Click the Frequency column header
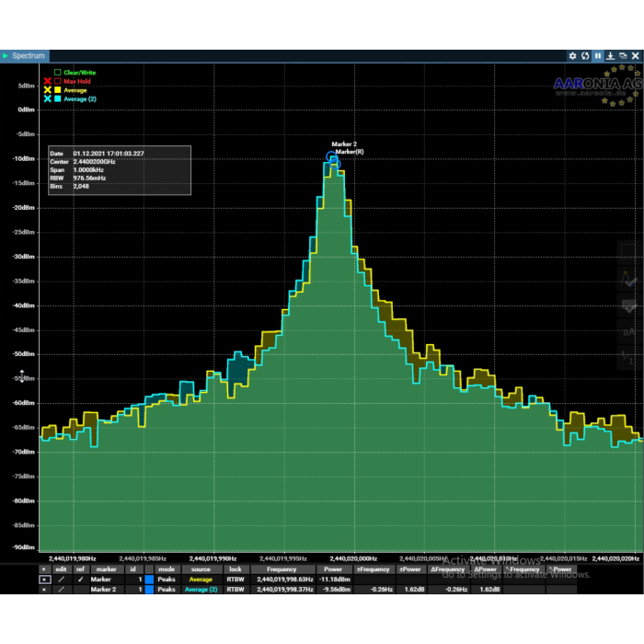Image resolution: width=644 pixels, height=644 pixels. (282, 569)
